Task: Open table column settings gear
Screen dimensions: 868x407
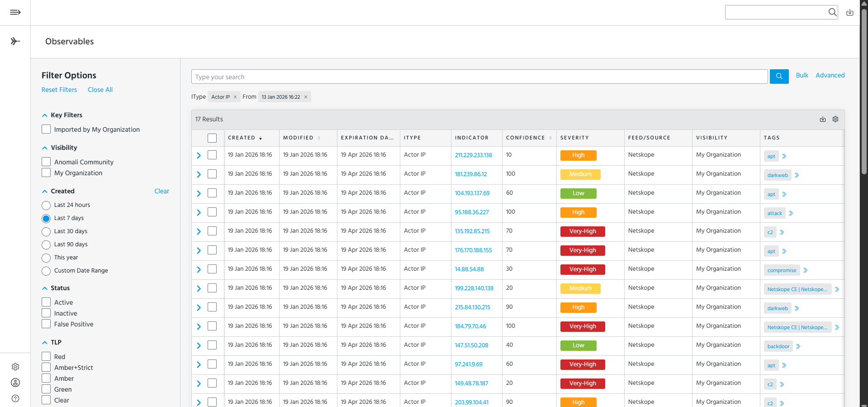Action: point(835,119)
